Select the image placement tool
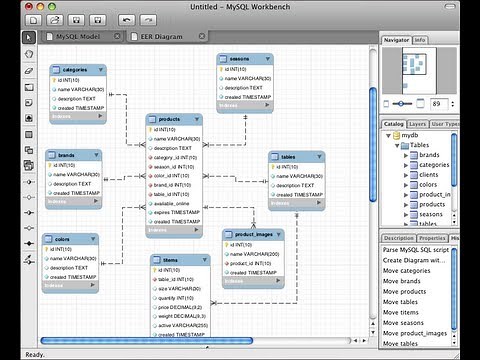This screenshot has width=480, height=360. (x=29, y=118)
